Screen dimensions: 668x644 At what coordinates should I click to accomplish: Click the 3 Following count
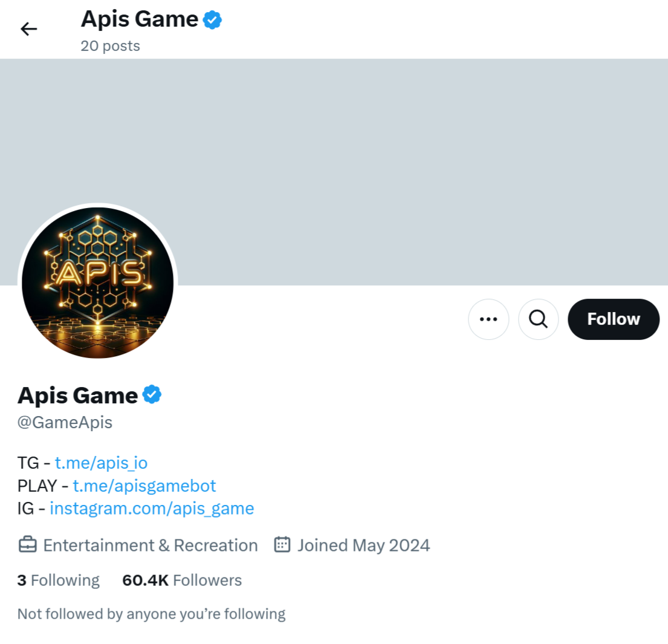(x=58, y=580)
